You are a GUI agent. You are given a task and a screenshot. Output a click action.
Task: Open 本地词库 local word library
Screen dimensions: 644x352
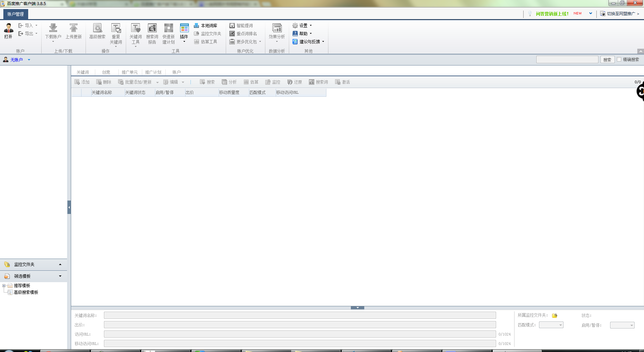pos(206,26)
